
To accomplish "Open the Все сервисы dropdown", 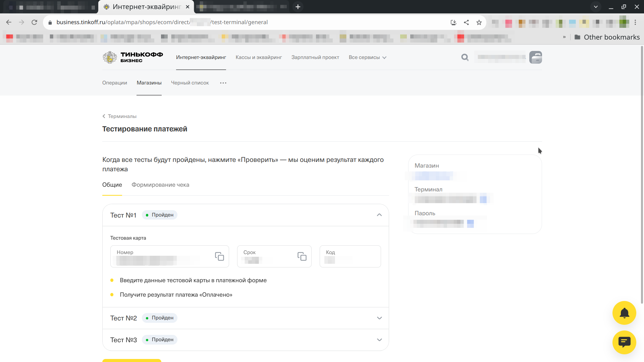I will (368, 57).
